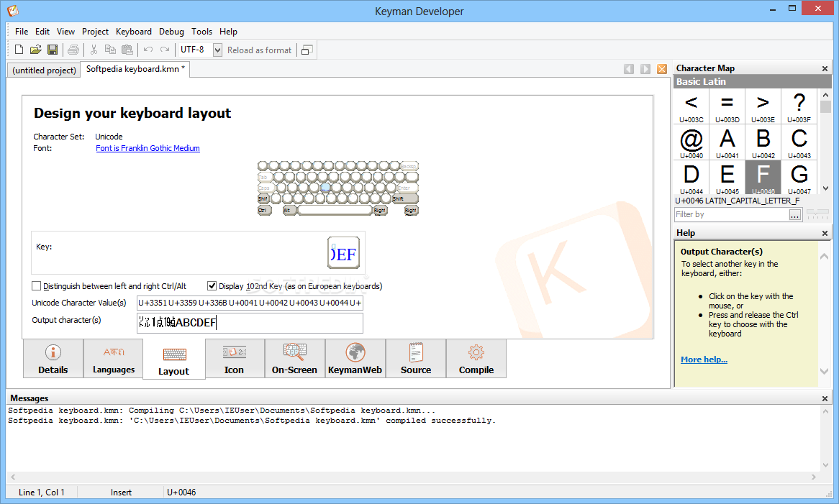This screenshot has width=839, height=504.
Task: Switch to the On-Screen tab
Action: pos(294,359)
